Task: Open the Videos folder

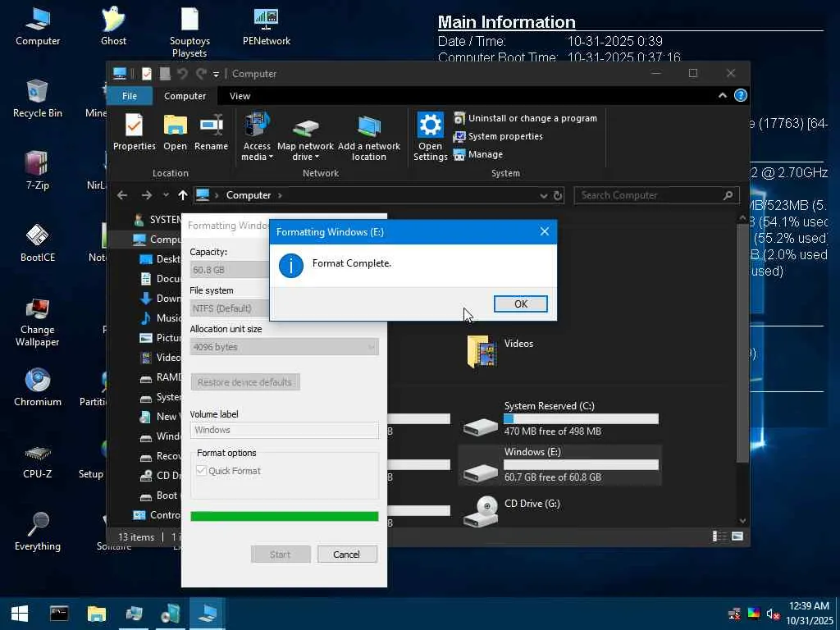Action: tap(501, 351)
